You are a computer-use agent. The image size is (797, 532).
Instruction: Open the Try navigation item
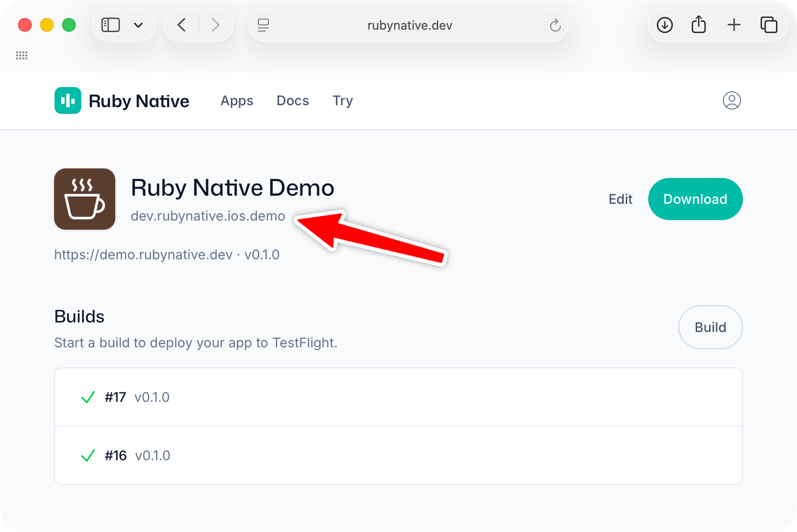click(x=343, y=101)
